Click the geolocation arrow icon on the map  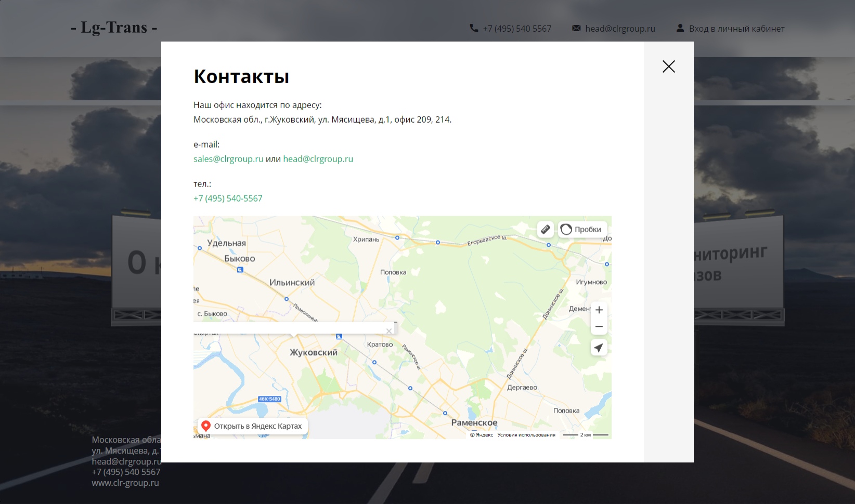pyautogui.click(x=599, y=348)
